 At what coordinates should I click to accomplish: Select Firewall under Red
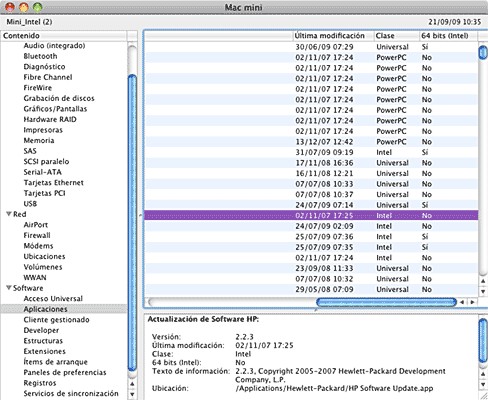coord(37,235)
